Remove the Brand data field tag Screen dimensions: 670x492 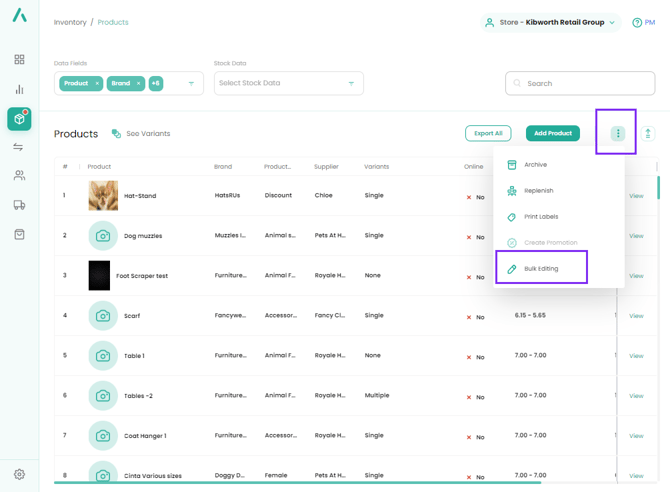point(138,84)
